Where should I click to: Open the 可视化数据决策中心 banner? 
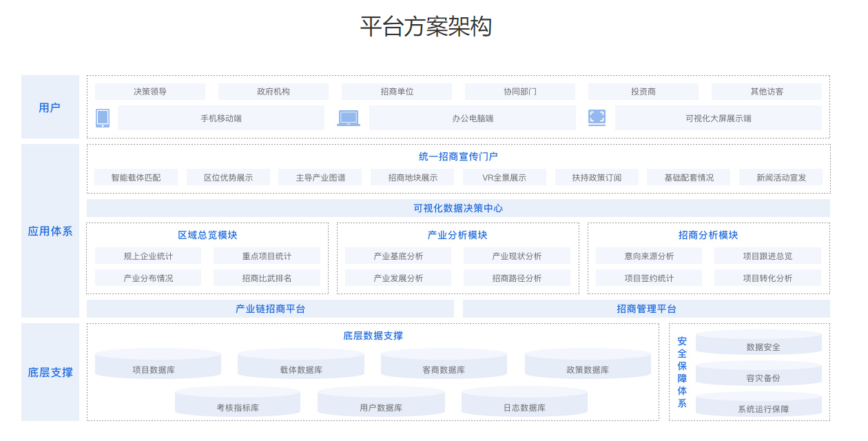pos(458,208)
